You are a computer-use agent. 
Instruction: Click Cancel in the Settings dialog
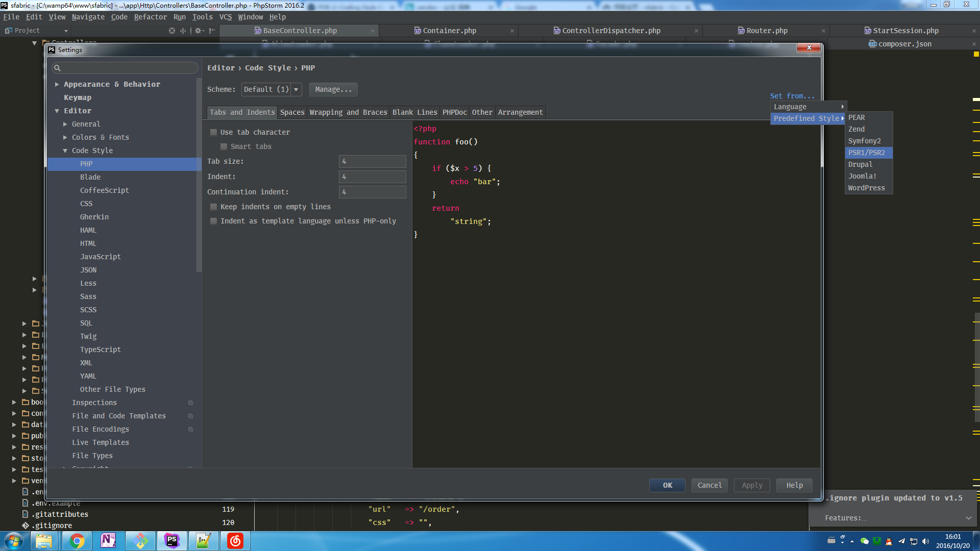[709, 485]
